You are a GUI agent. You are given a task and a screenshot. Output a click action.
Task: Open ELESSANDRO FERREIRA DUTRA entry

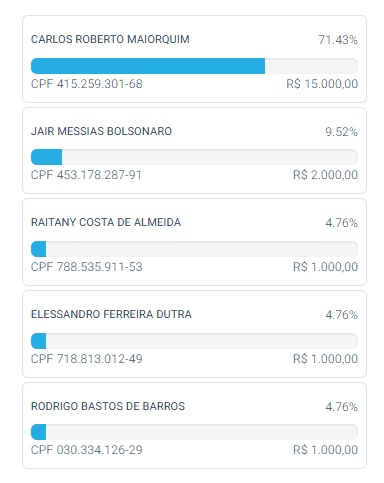pyautogui.click(x=194, y=334)
